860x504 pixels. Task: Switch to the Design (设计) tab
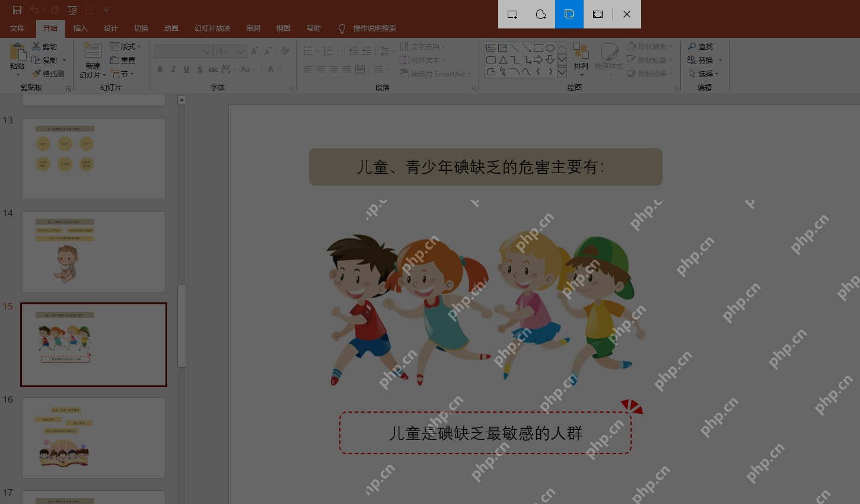coord(111,28)
